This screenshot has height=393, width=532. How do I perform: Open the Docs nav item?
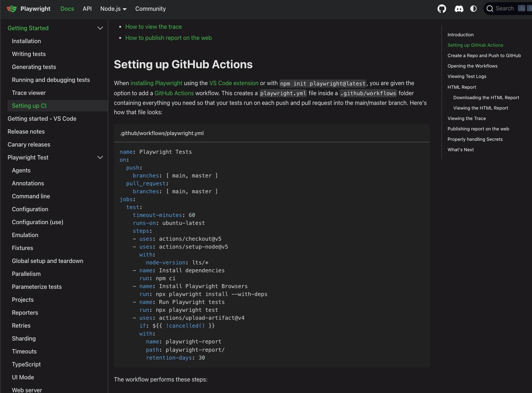tap(67, 9)
